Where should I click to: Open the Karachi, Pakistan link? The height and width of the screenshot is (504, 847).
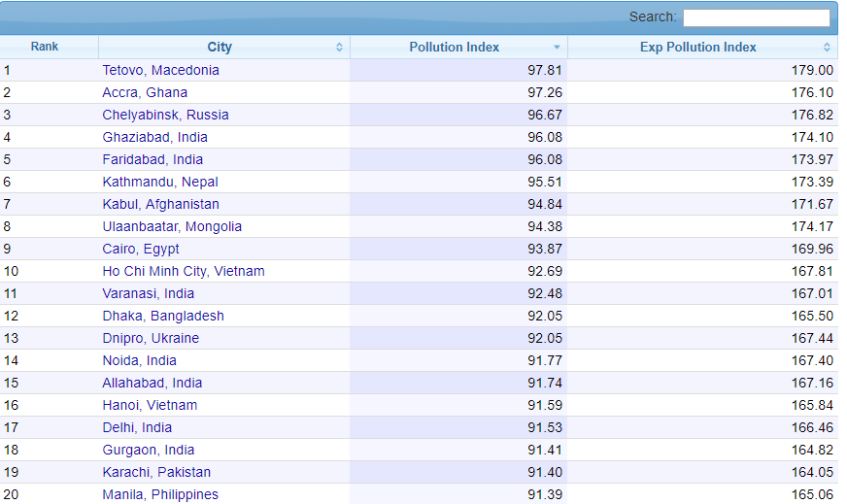point(156,472)
